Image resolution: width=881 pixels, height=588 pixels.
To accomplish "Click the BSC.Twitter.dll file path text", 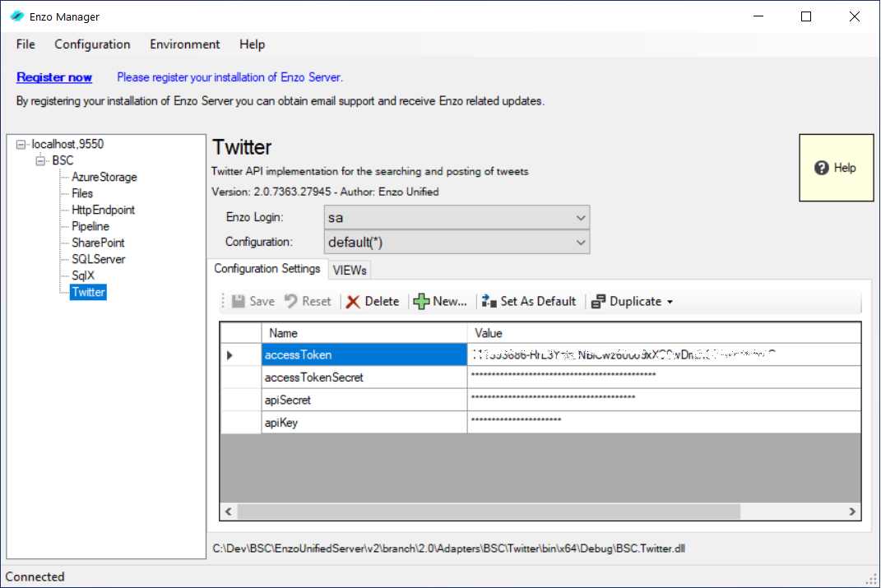I will [x=449, y=549].
